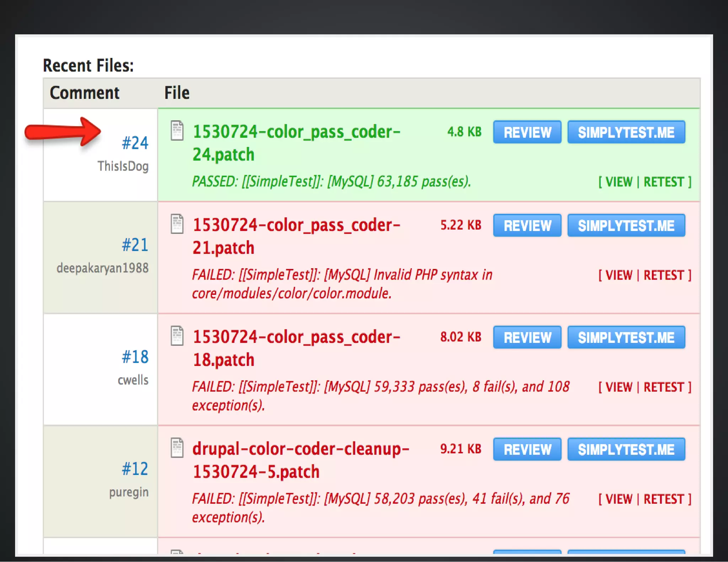Image resolution: width=728 pixels, height=562 pixels.
Task: Open comment #21 link
Action: coord(135,245)
